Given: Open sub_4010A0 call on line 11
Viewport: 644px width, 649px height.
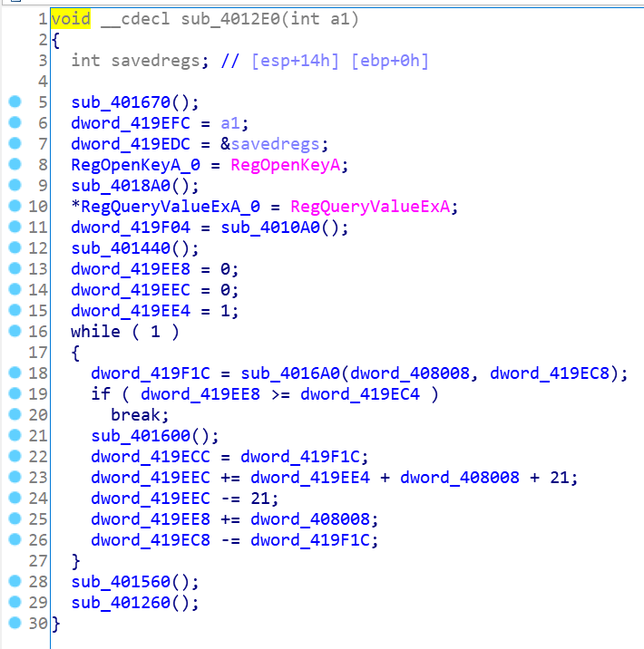Looking at the screenshot, I should (270, 228).
